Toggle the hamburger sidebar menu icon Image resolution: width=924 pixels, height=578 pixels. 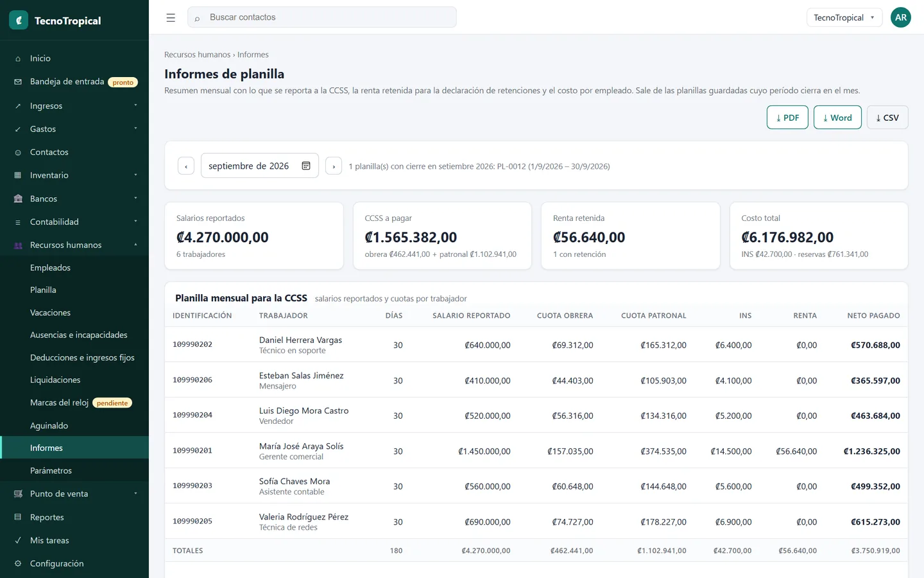click(171, 18)
